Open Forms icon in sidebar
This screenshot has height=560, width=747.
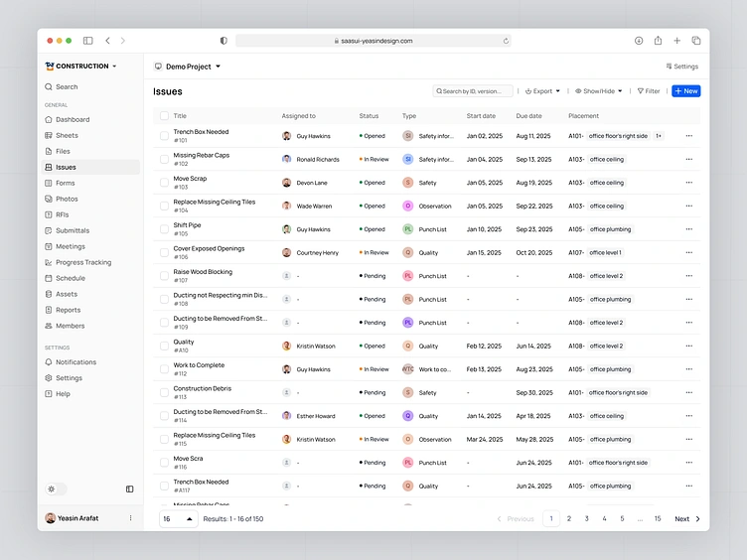(x=48, y=183)
